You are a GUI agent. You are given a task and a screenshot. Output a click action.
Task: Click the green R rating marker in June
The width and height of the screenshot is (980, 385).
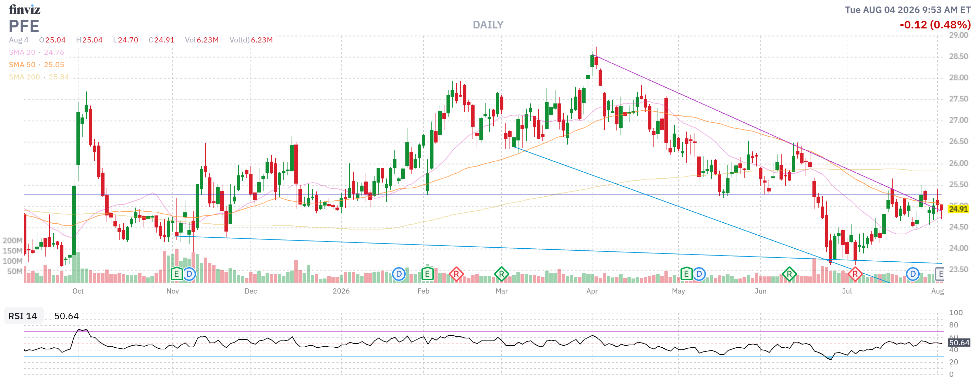pos(789,274)
